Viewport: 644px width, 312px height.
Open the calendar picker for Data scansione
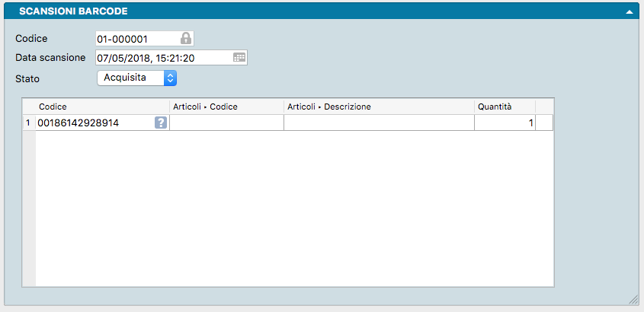(x=239, y=57)
